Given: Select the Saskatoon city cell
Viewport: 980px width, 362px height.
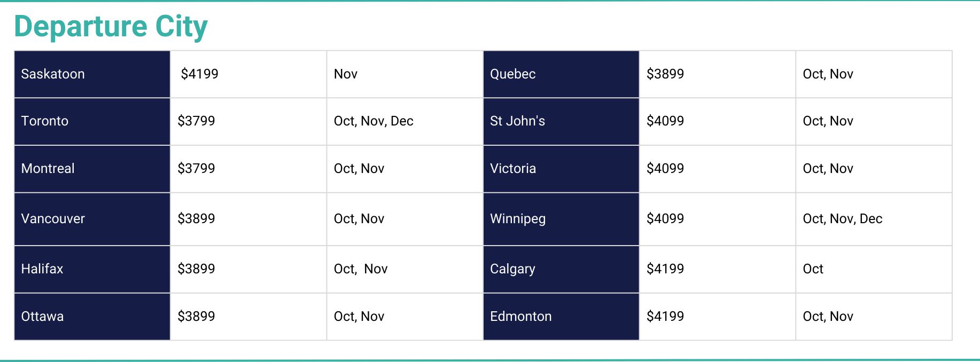Looking at the screenshot, I should pyautogui.click(x=92, y=74).
